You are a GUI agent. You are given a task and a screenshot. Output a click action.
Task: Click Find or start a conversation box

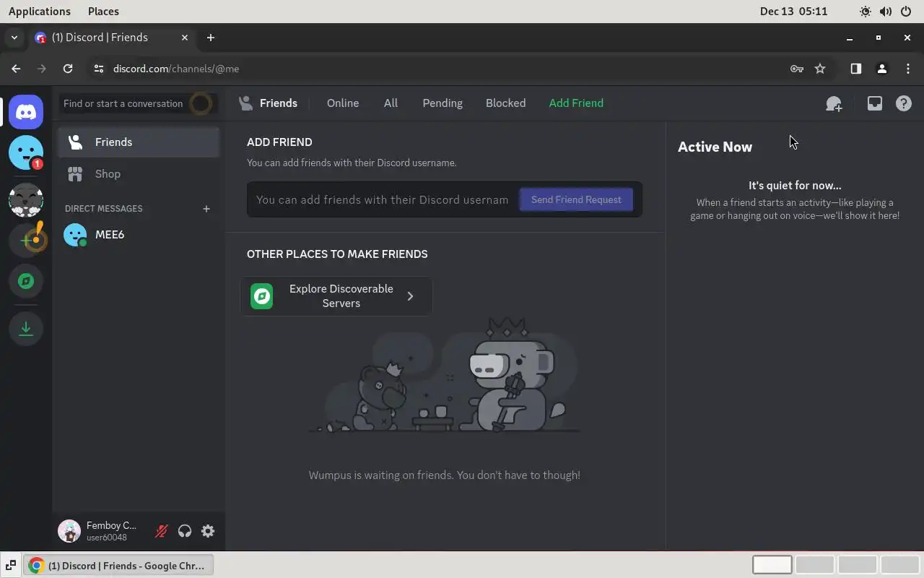tap(139, 103)
